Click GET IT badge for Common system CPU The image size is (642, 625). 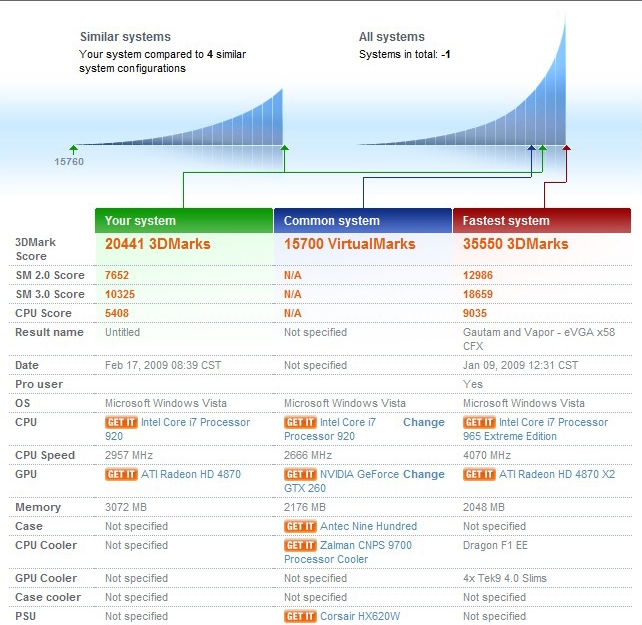coord(300,422)
